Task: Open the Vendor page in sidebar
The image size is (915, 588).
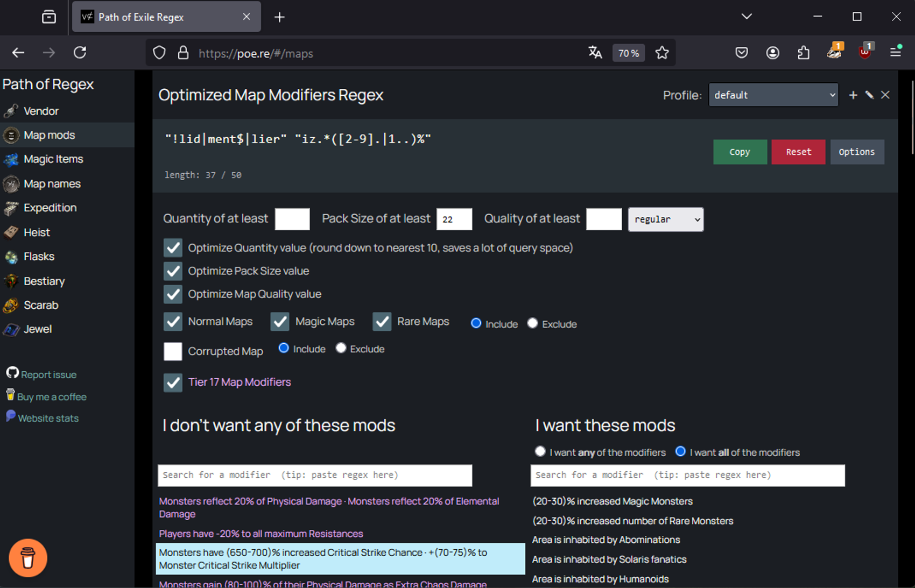Action: tap(41, 111)
